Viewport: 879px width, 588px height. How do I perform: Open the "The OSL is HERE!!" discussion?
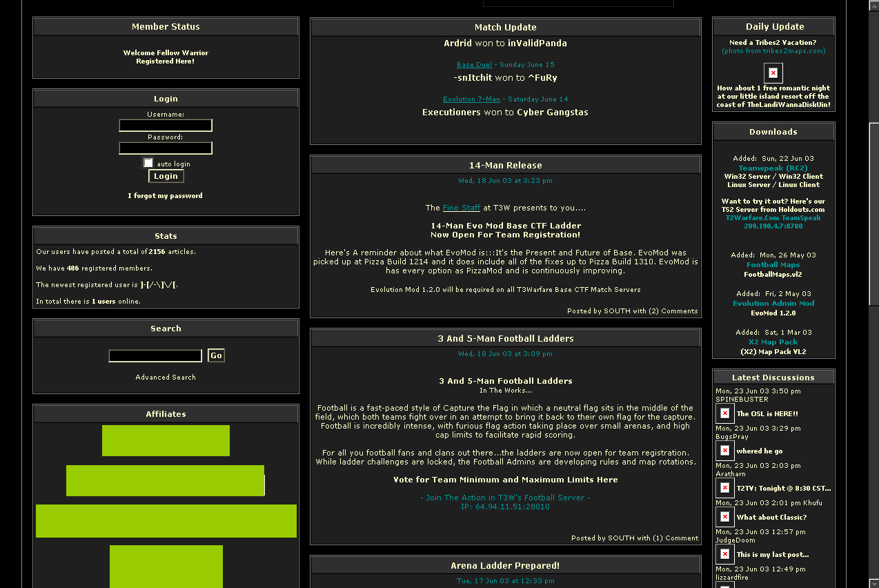click(767, 414)
